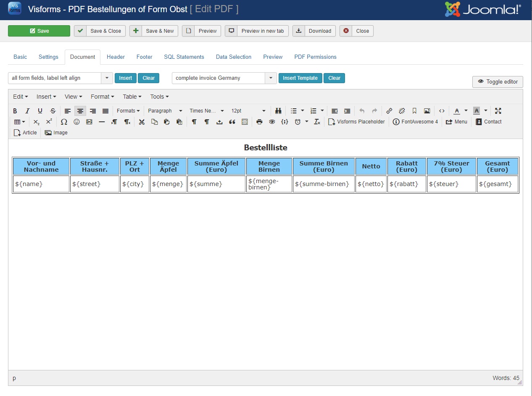Click the find and replace binoculars icon

[278, 111]
